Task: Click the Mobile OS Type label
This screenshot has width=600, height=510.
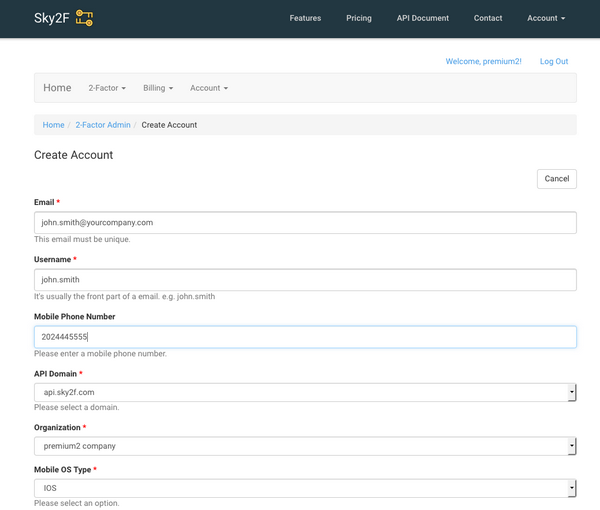Action: (63, 469)
